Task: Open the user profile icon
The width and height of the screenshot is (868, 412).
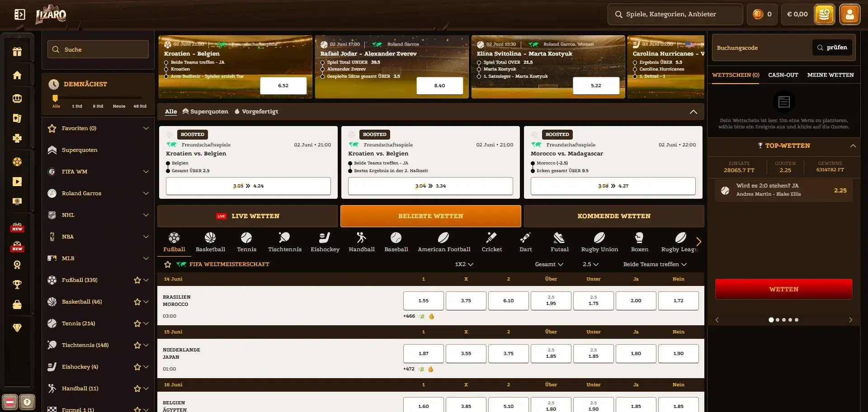Action: pyautogui.click(x=850, y=14)
